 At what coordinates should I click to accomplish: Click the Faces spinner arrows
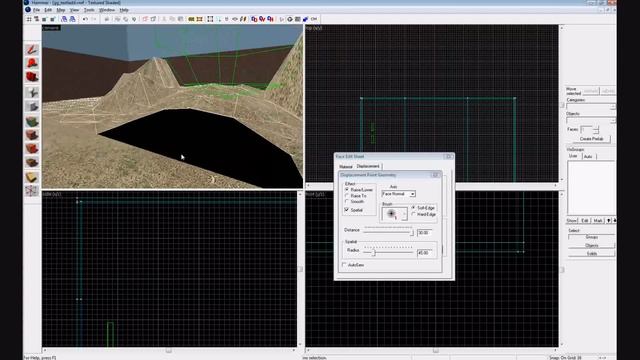click(x=596, y=130)
